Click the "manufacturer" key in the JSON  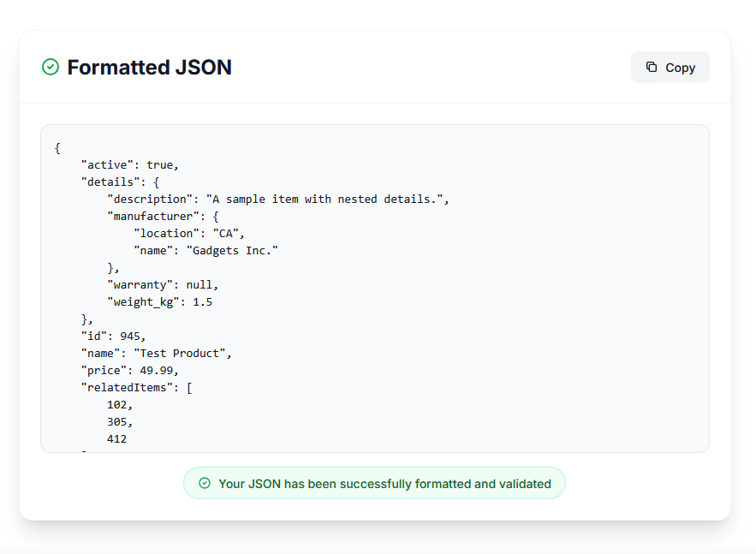tap(152, 216)
